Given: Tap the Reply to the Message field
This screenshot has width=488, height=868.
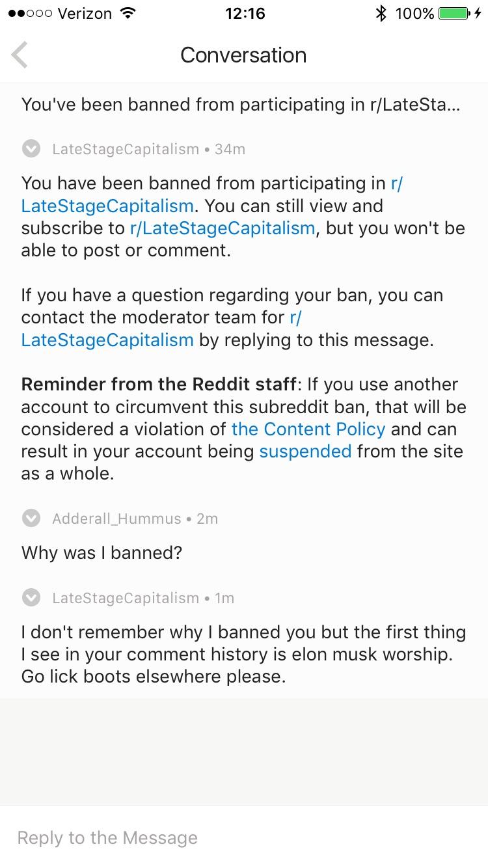Looking at the screenshot, I should (x=244, y=837).
